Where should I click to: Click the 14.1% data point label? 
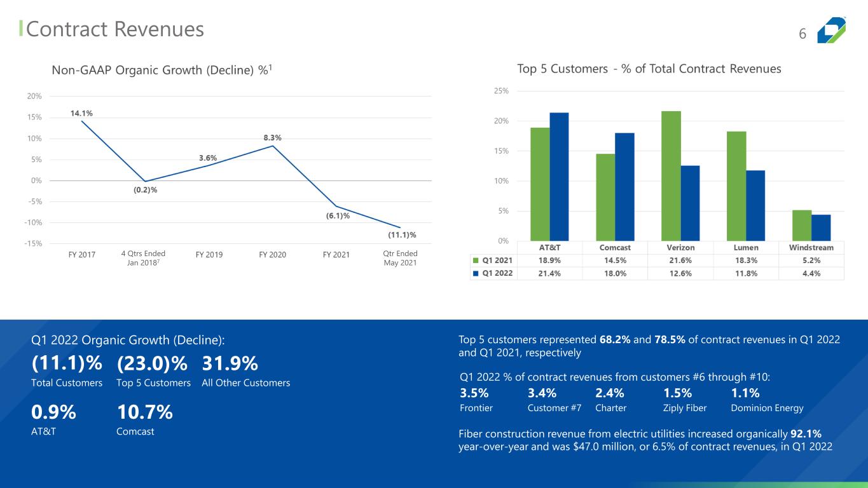pos(81,113)
